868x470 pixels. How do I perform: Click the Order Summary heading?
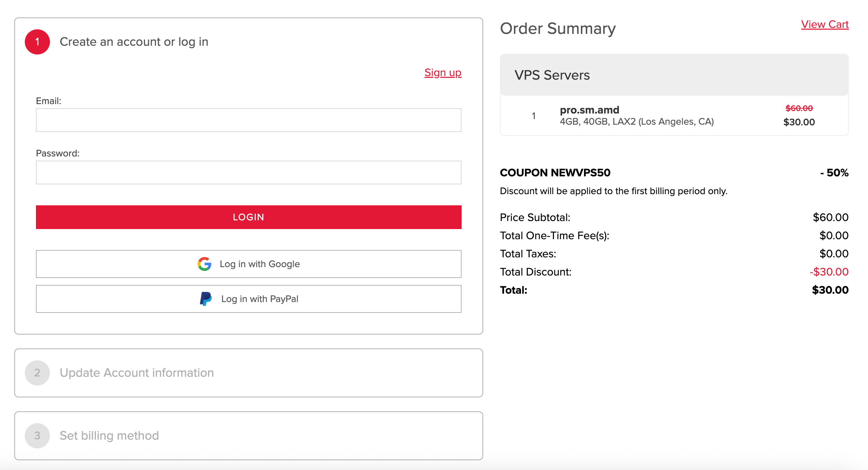click(558, 29)
